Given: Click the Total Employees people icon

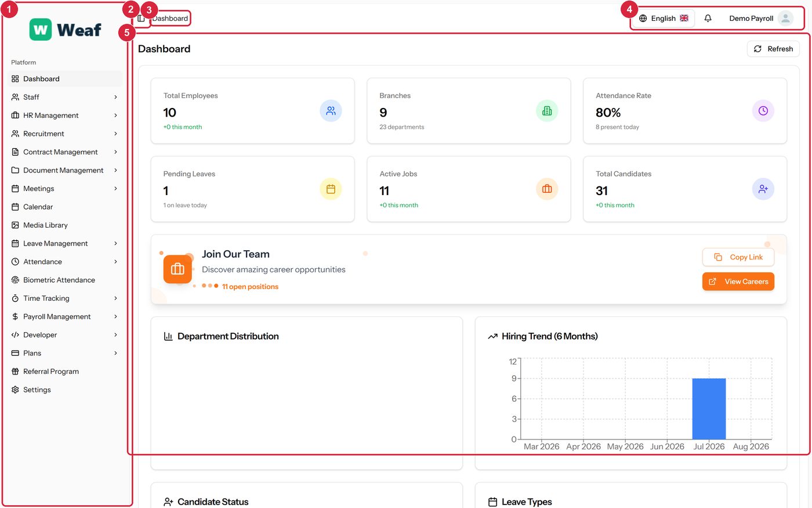Looking at the screenshot, I should coord(331,111).
